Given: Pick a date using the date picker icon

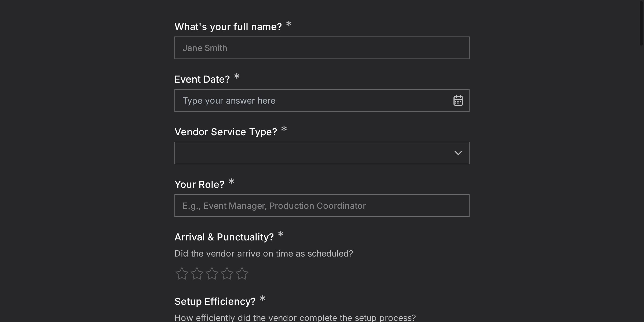Looking at the screenshot, I should click(458, 100).
